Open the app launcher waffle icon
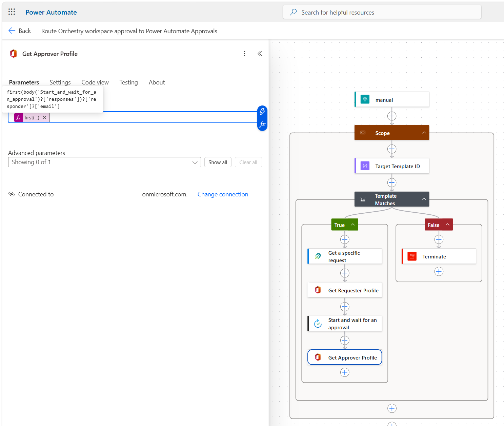 12,12
